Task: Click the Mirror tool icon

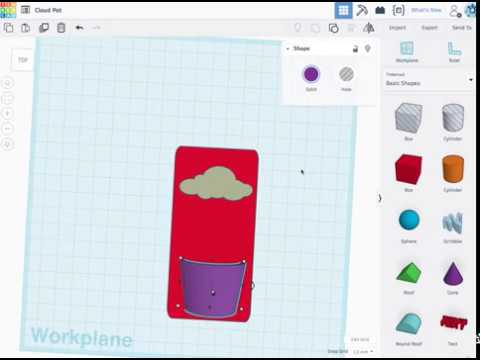Action: pyautogui.click(x=369, y=28)
